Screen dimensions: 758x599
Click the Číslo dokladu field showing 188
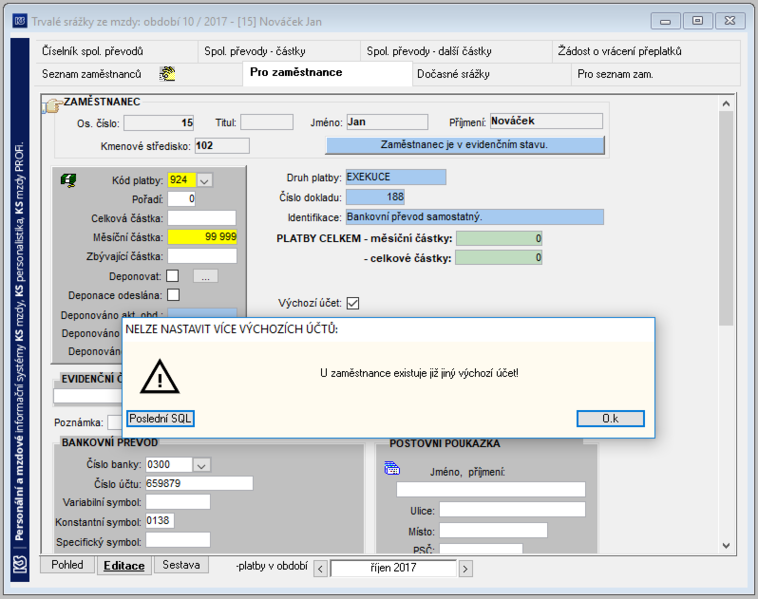(x=375, y=197)
